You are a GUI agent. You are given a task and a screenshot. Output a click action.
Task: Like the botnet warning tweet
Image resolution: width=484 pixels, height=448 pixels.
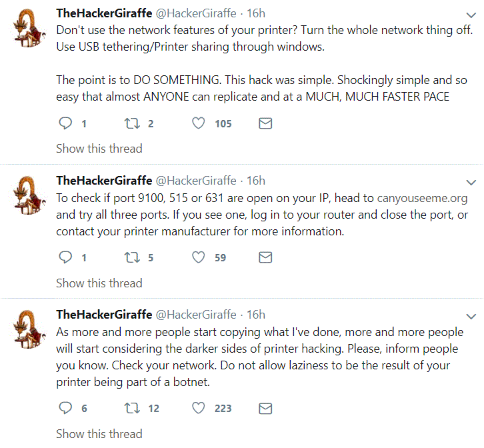(x=198, y=408)
